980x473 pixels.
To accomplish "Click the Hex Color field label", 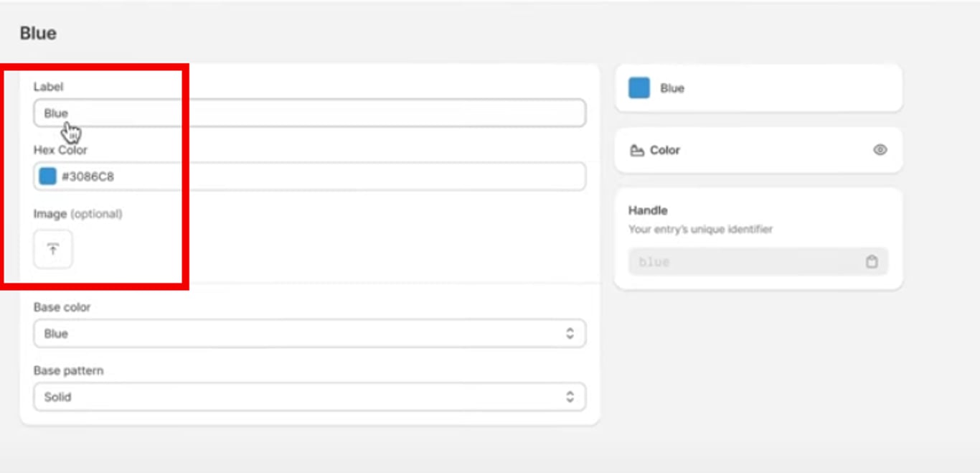I will 60,150.
